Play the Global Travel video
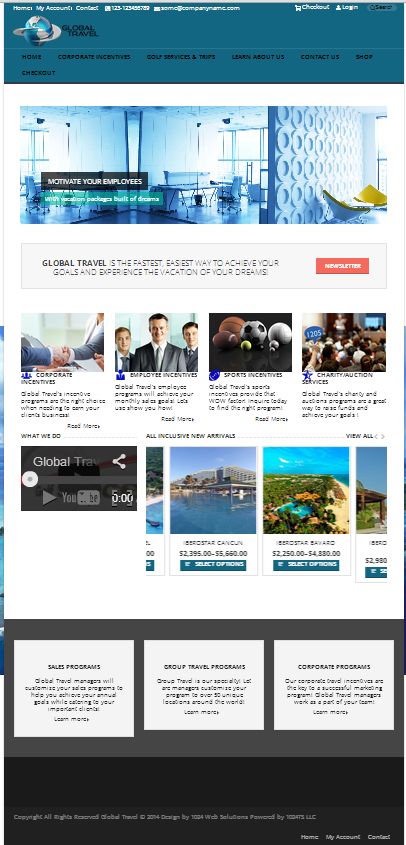 click(50, 497)
